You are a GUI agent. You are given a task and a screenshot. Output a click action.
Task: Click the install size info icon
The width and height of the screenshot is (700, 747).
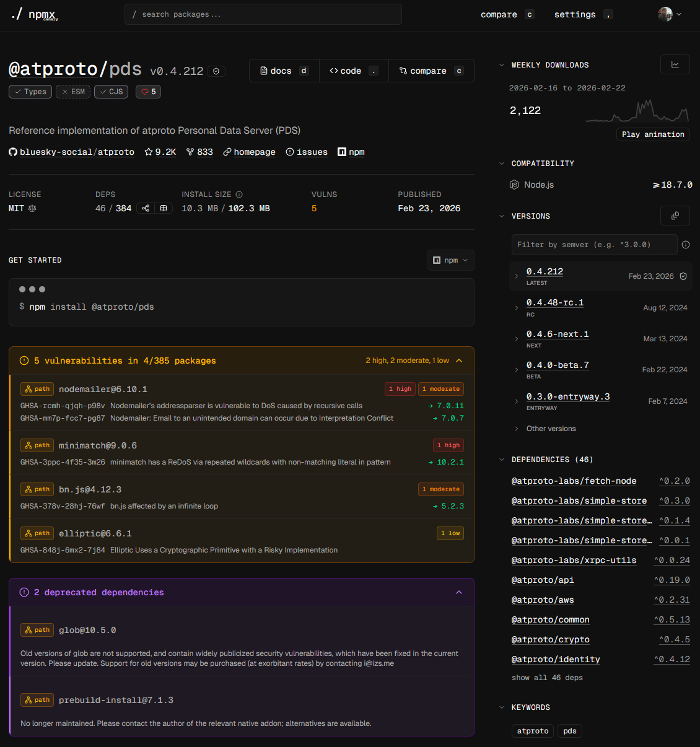(239, 194)
